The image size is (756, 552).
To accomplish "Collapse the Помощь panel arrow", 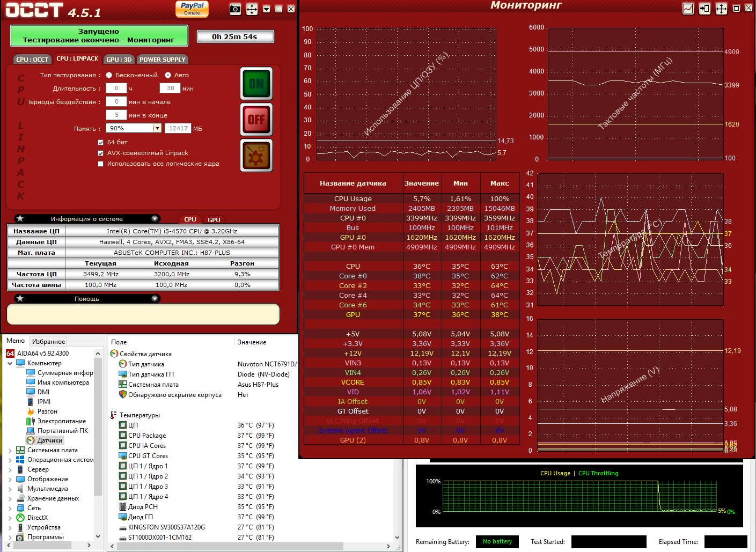I will tap(155, 298).
